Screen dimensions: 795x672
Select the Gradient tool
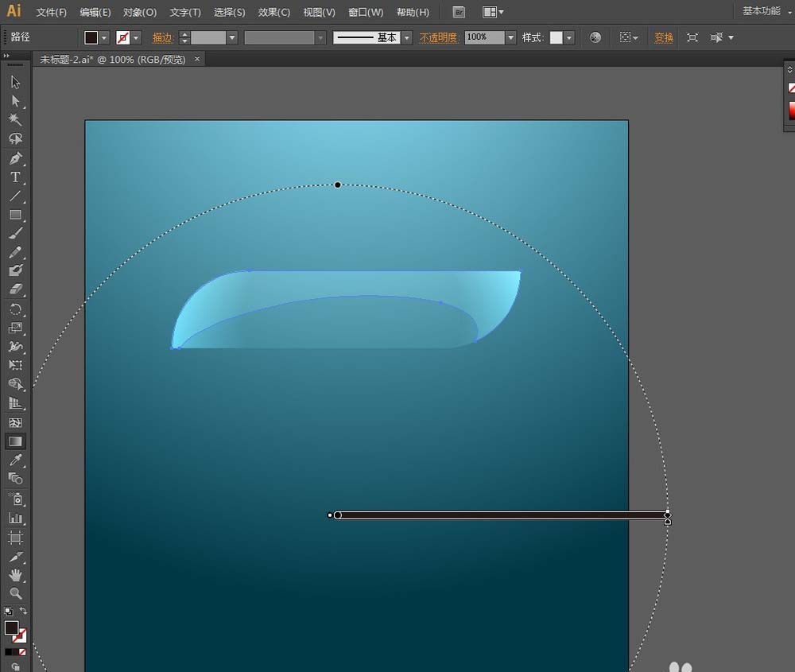(15, 441)
